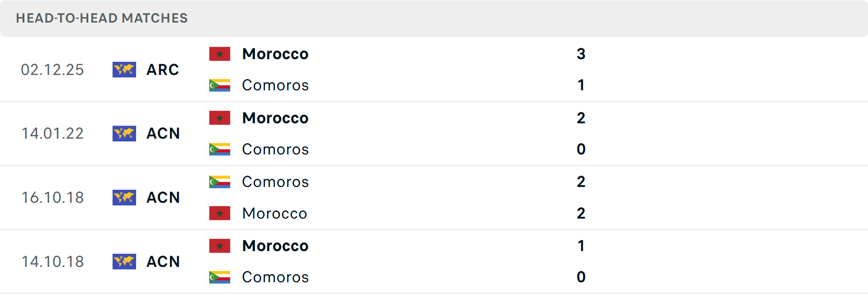Click the Morocco flag in the 14.10.18 match

[220, 246]
